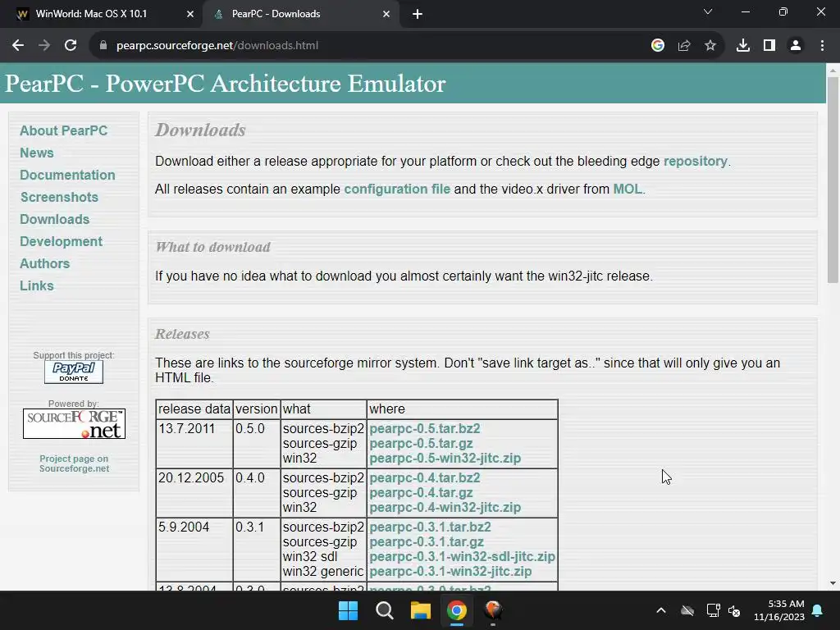Expand hidden system tray icons
Viewport: 840px width, 630px height.
pyautogui.click(x=661, y=610)
